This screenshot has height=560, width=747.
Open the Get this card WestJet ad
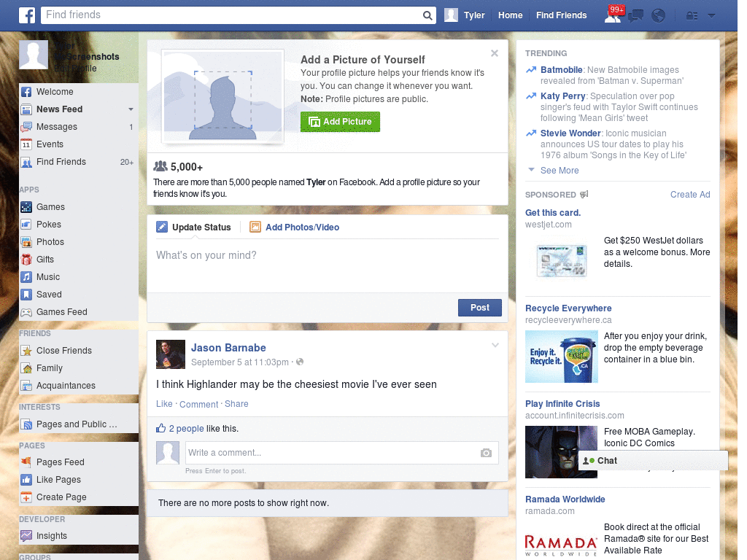(x=553, y=213)
